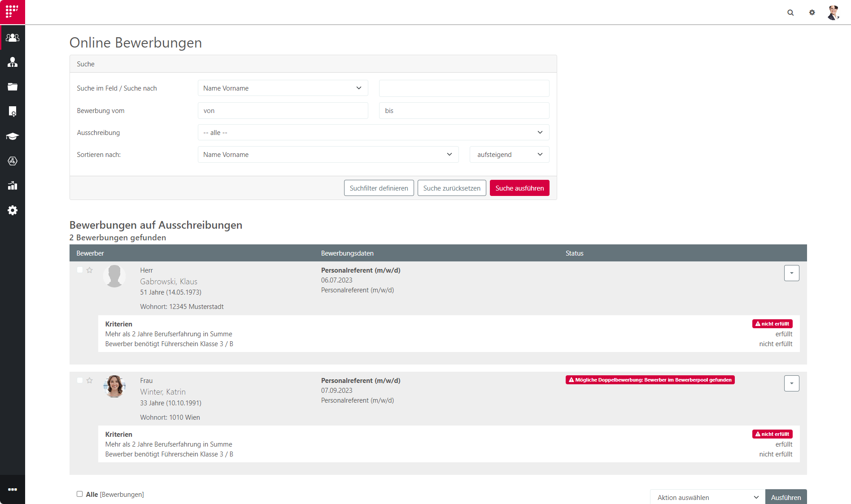
Task: Click the Suchfilter definieren button
Action: tap(379, 188)
